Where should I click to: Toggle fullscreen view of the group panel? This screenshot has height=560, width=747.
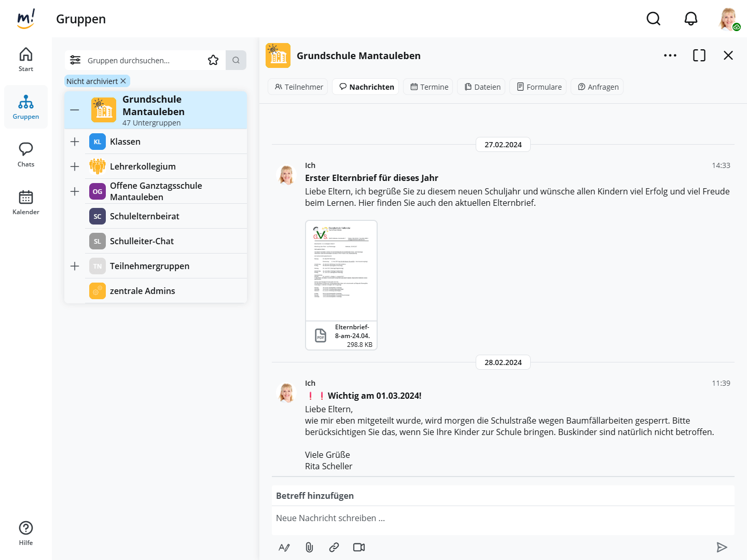click(699, 55)
